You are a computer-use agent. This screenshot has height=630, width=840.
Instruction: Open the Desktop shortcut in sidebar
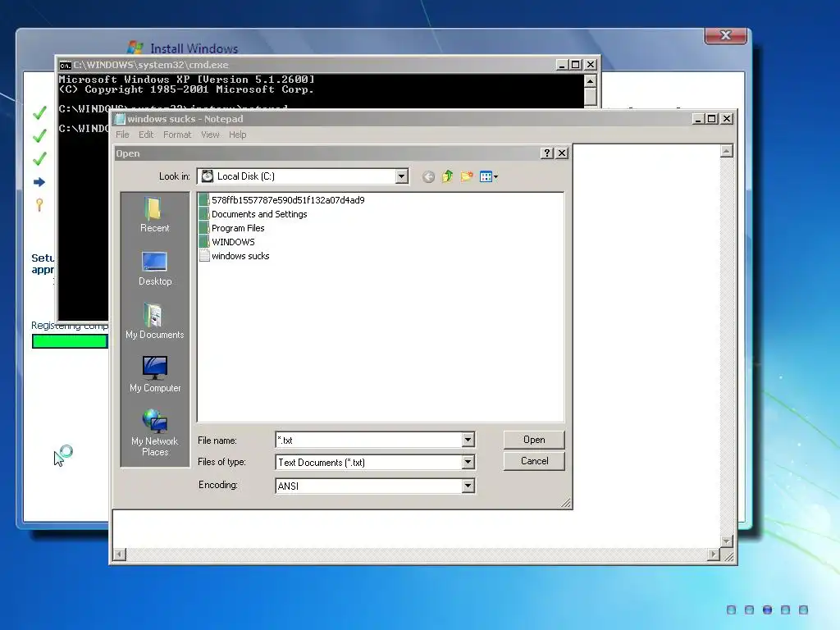tap(155, 269)
